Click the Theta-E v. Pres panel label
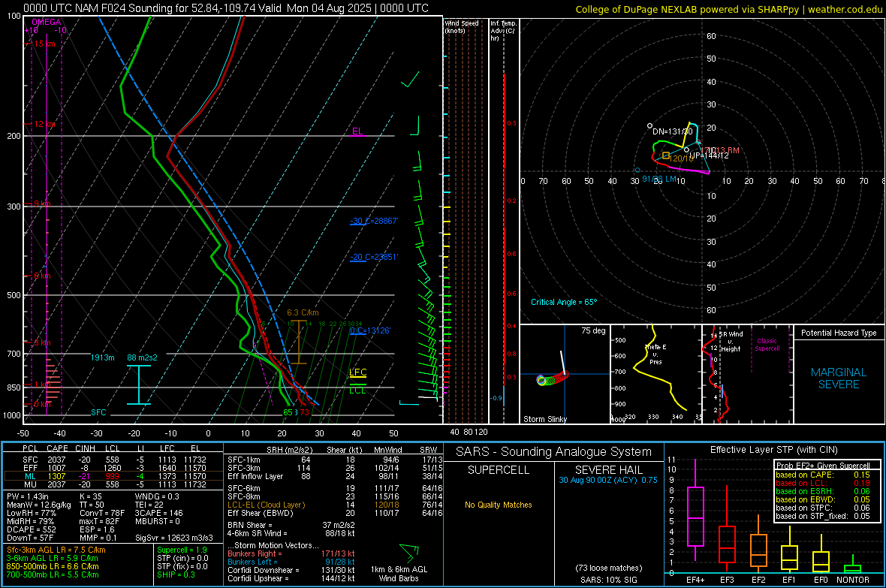The height and width of the screenshot is (588, 886). pyautogui.click(x=655, y=354)
